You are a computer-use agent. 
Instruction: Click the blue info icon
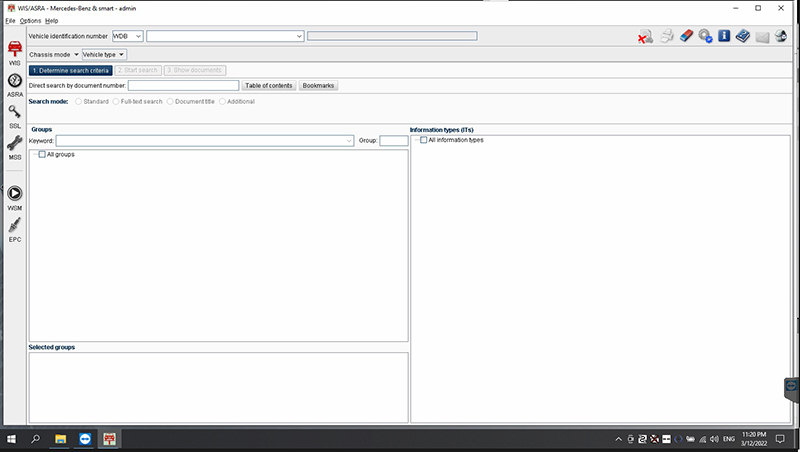click(x=724, y=36)
